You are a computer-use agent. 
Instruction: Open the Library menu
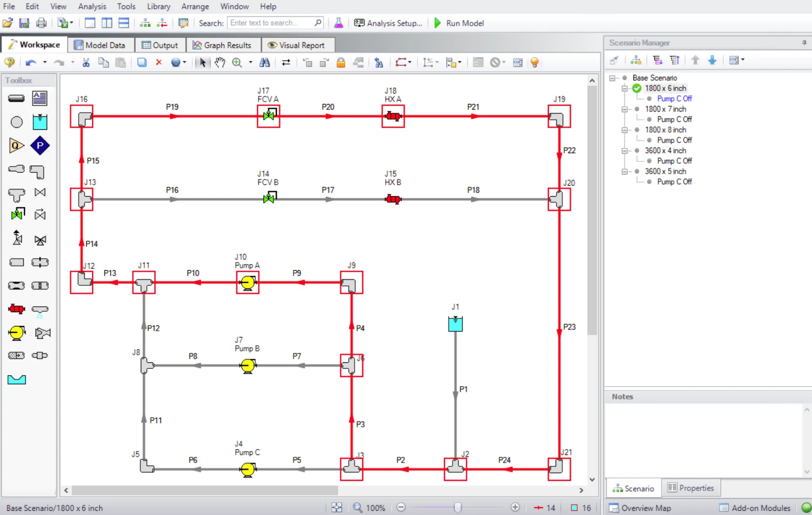pos(159,6)
